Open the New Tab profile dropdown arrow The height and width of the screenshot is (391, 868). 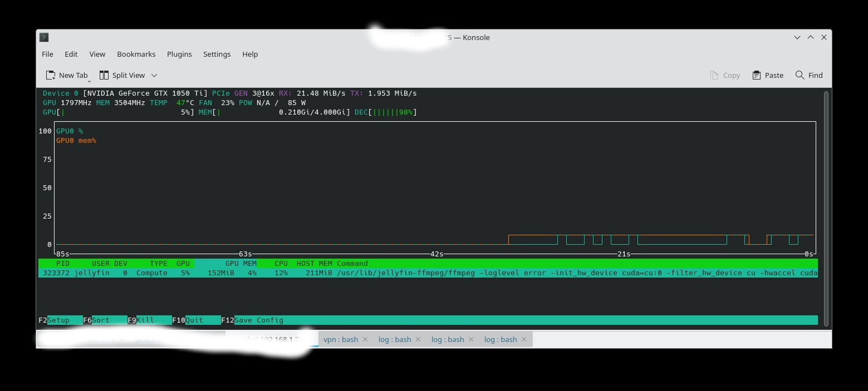pyautogui.click(x=89, y=81)
